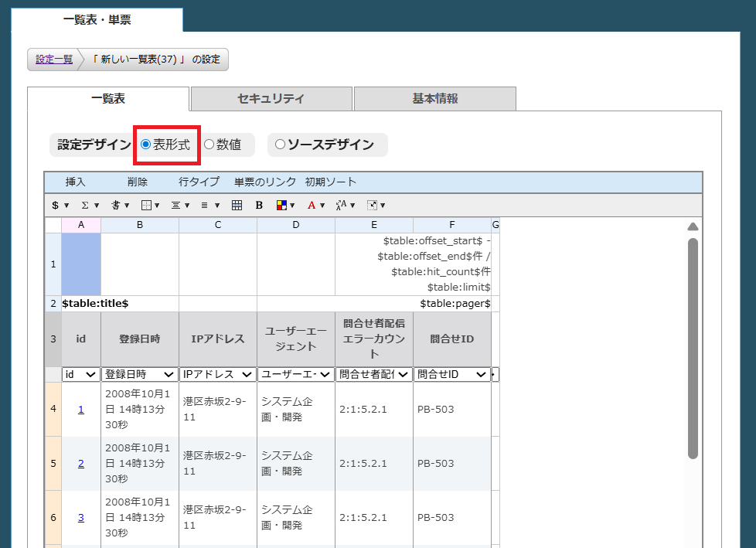Click the 問合せID header cell in row 3
The image size is (756, 548).
452,339
